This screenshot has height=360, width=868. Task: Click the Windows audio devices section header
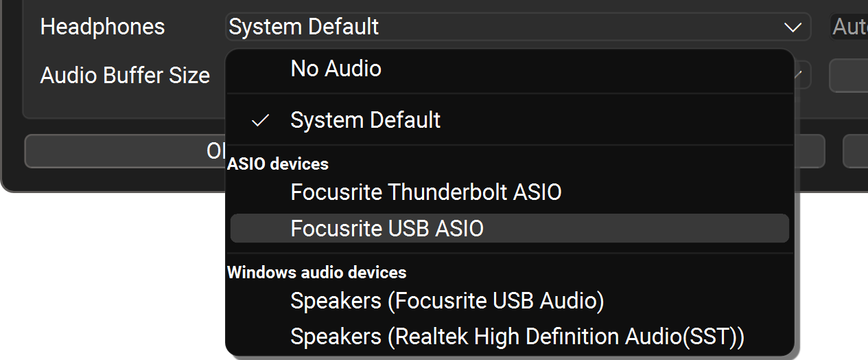(x=316, y=273)
